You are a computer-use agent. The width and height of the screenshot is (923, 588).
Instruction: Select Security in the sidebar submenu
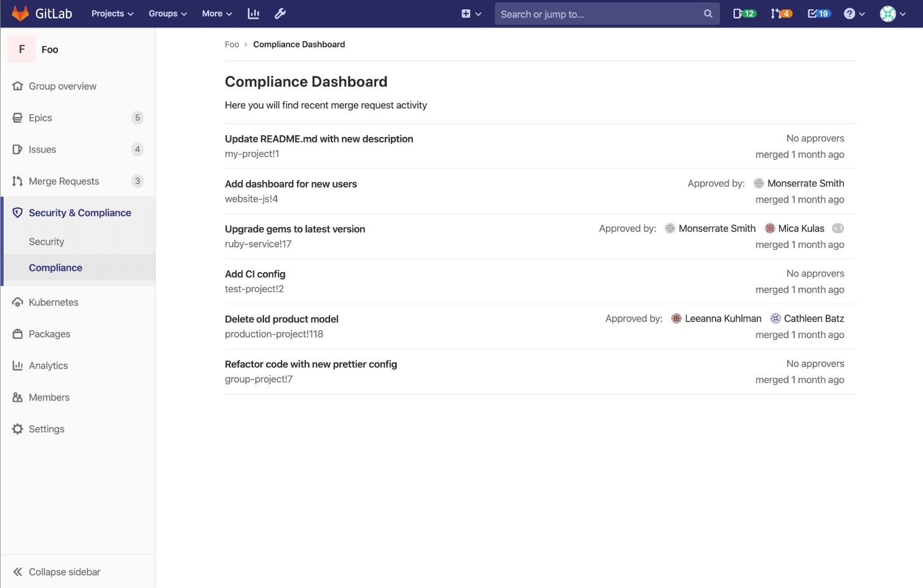pos(47,242)
